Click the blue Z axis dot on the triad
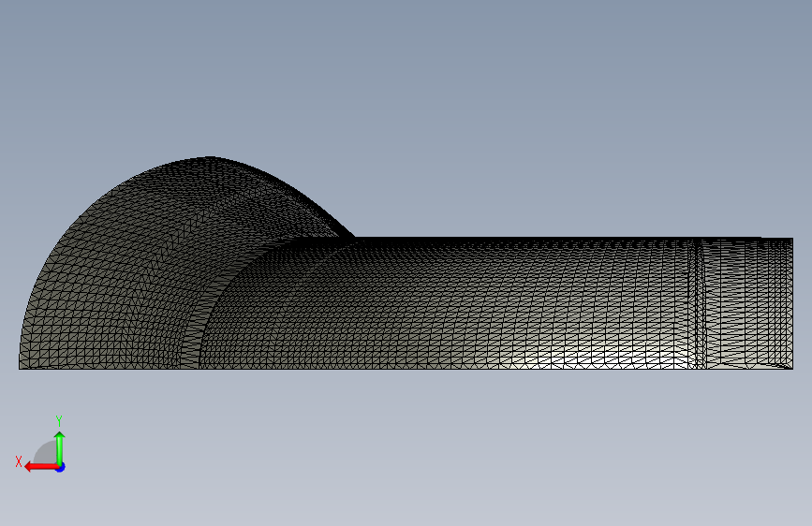The image size is (812, 526). click(x=61, y=467)
